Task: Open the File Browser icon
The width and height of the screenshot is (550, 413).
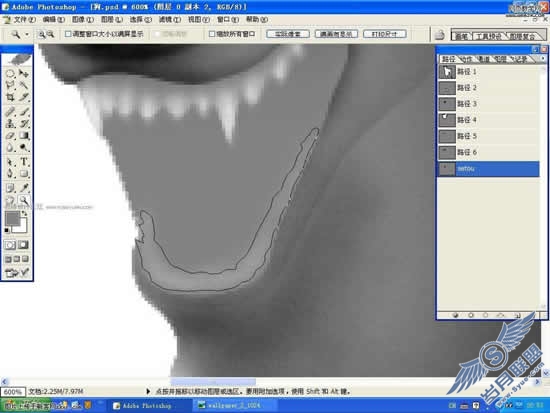Action: pos(440,35)
